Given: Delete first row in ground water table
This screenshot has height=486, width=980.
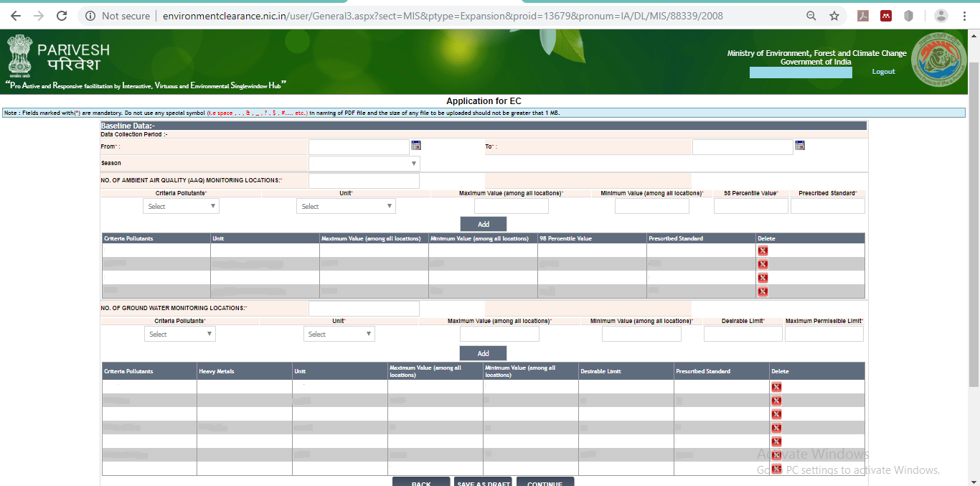Looking at the screenshot, I should [776, 387].
